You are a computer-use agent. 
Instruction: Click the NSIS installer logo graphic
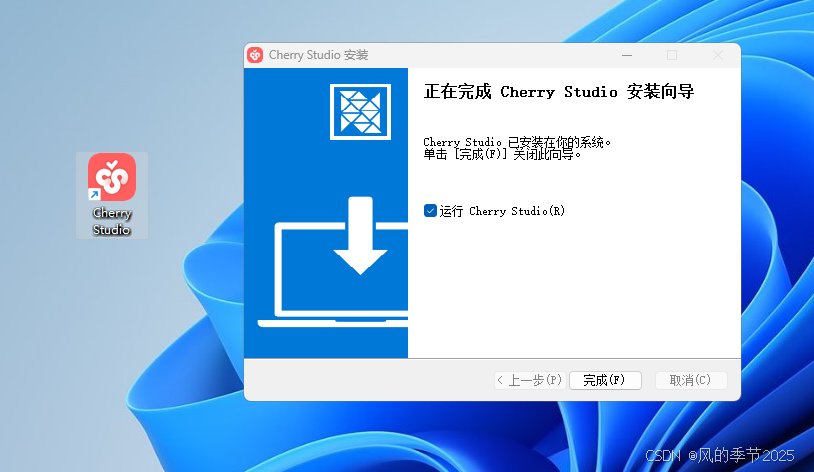click(x=360, y=112)
